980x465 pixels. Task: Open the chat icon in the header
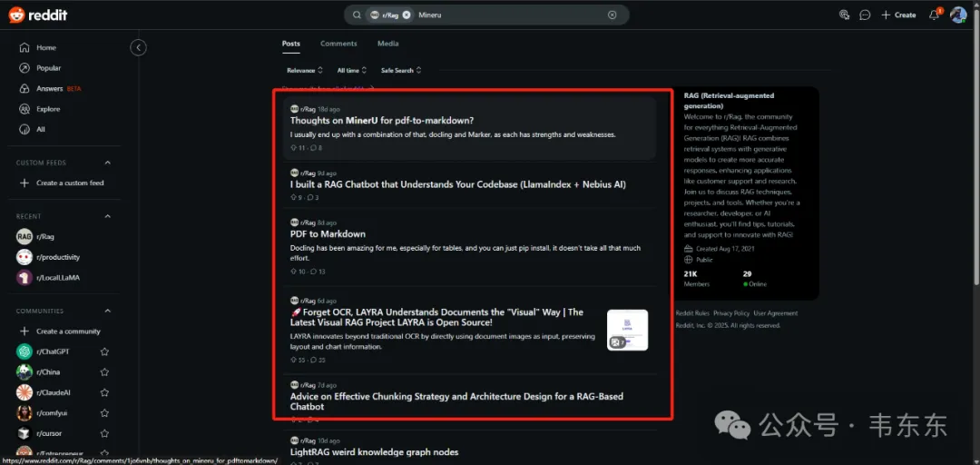(x=865, y=15)
